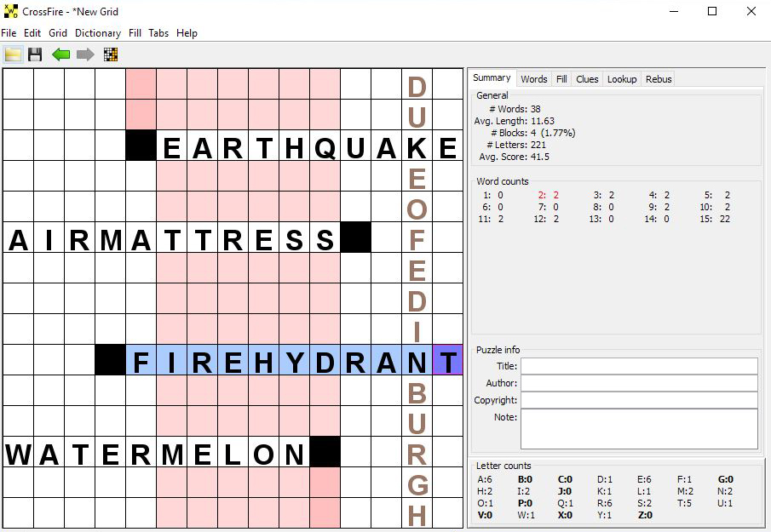Click the CrossFire app icon in title bar
Screen dimensions: 771x532
11,12
